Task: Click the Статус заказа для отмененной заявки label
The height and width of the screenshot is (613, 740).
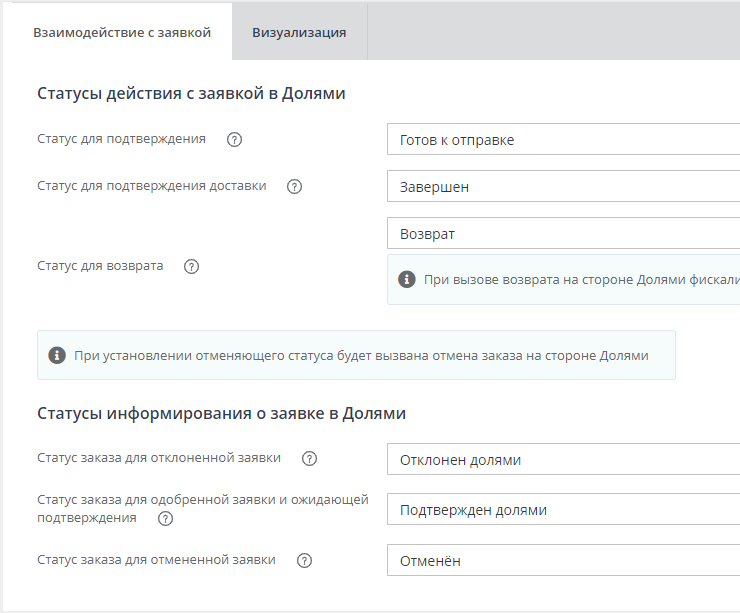Action: pyautogui.click(x=156, y=560)
